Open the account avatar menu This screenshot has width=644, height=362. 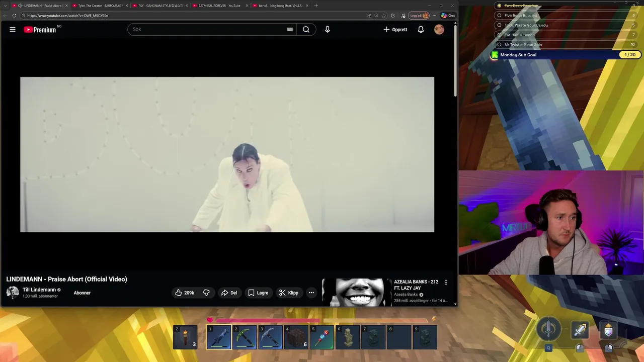(439, 30)
